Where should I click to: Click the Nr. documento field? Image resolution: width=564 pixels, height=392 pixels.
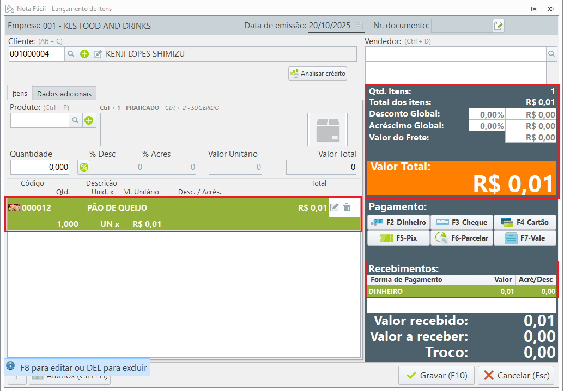tap(462, 26)
